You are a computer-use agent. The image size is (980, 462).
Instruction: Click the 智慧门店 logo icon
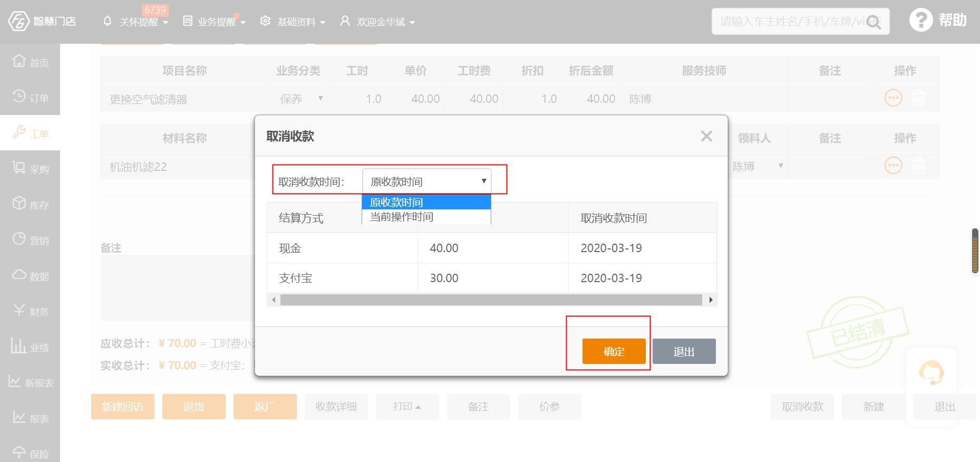coord(18,21)
